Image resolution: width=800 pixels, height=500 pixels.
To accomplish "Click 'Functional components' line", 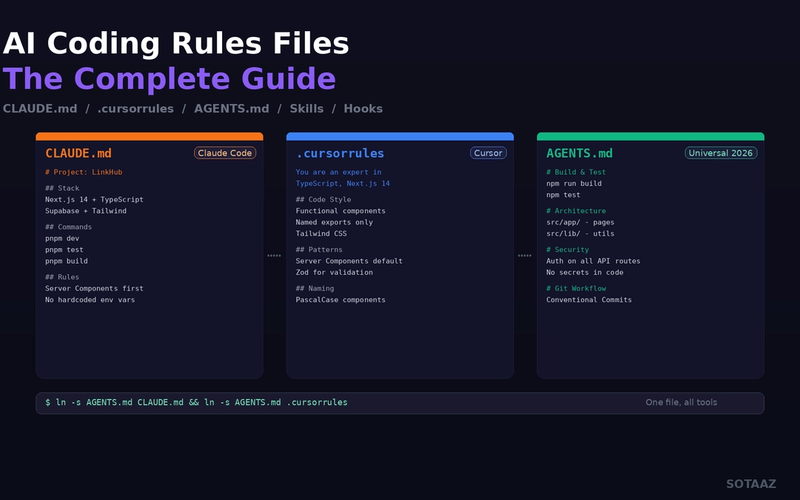I will point(340,211).
